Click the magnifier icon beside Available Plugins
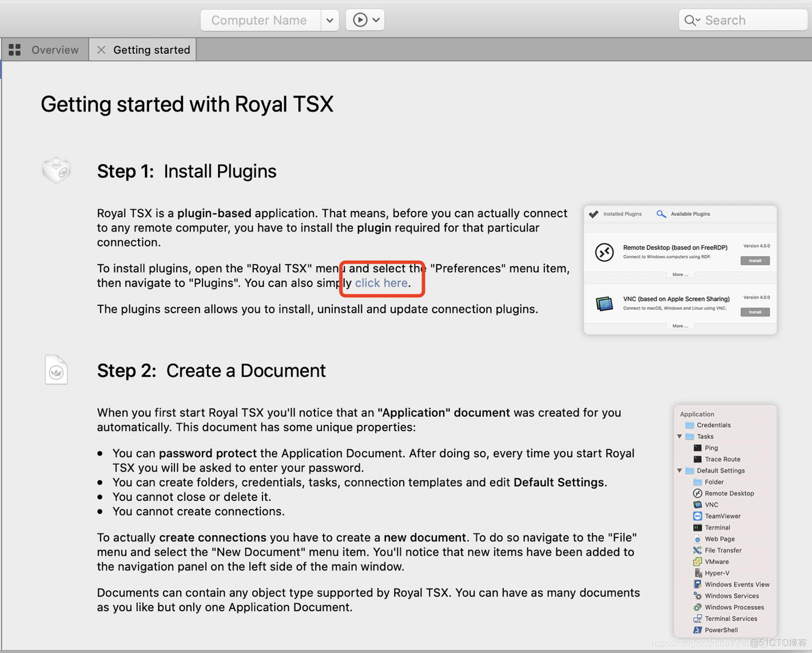 (661, 214)
